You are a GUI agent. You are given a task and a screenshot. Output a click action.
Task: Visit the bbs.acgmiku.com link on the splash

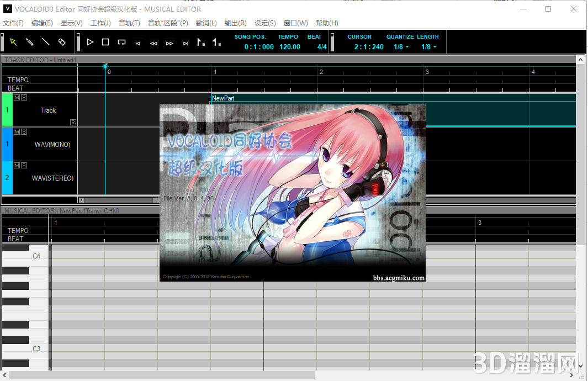coord(399,277)
